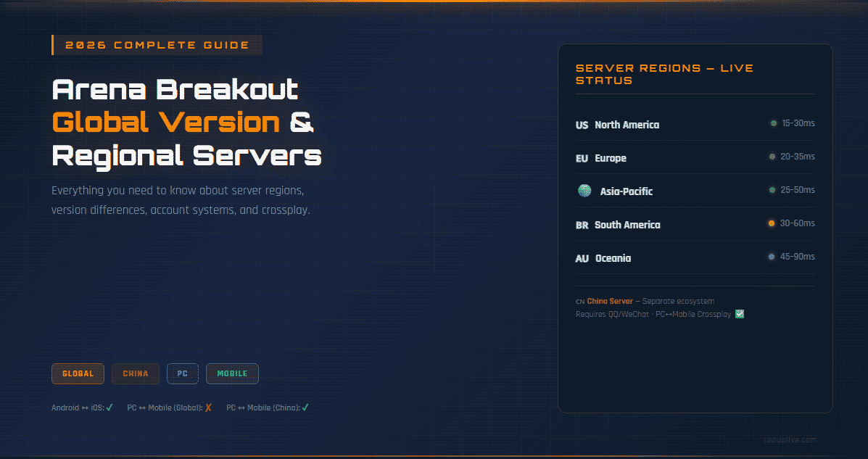Click the North America green status dot
This screenshot has height=459, width=868.
773,123
